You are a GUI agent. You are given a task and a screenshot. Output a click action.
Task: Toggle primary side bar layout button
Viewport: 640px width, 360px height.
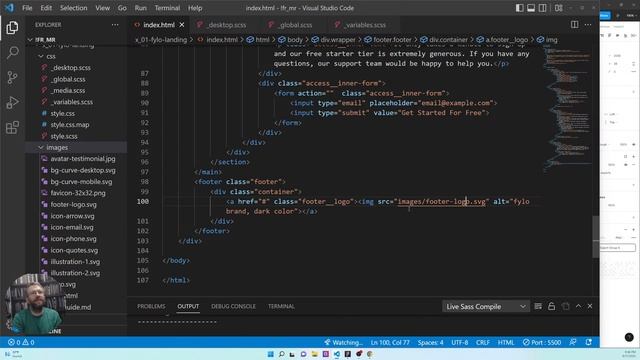519,8
